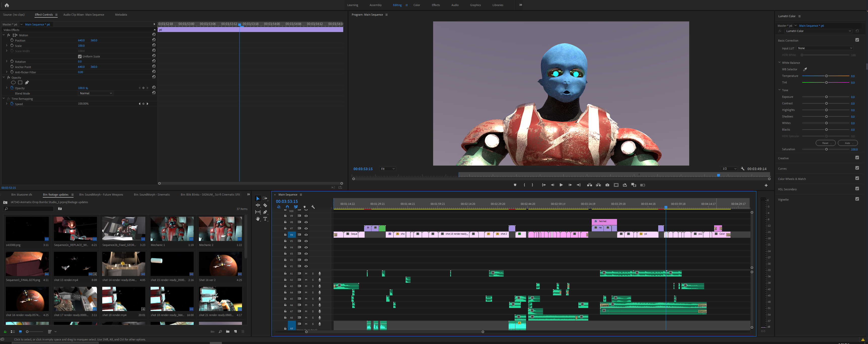
Task: Open the Color workspace from the top bar
Action: [416, 5]
